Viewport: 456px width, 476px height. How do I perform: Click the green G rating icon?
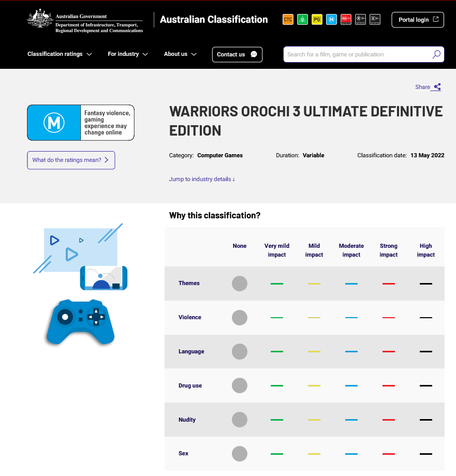[302, 20]
